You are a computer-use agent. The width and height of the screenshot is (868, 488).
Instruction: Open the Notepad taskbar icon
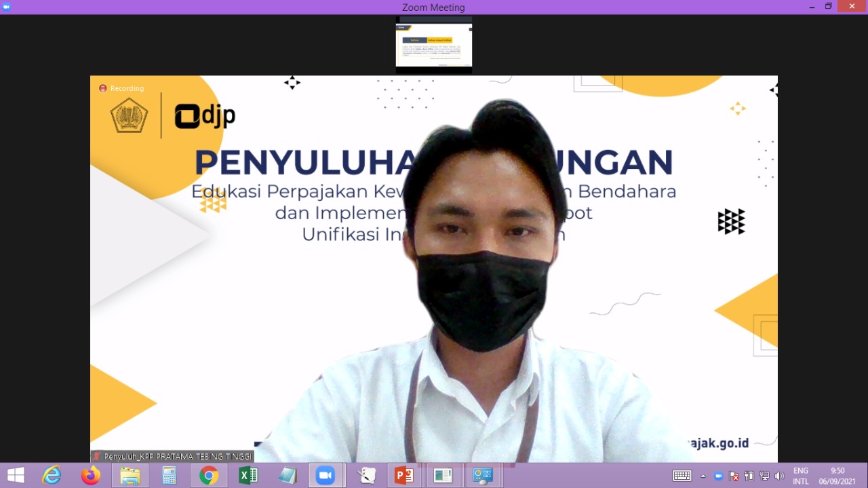click(x=287, y=475)
